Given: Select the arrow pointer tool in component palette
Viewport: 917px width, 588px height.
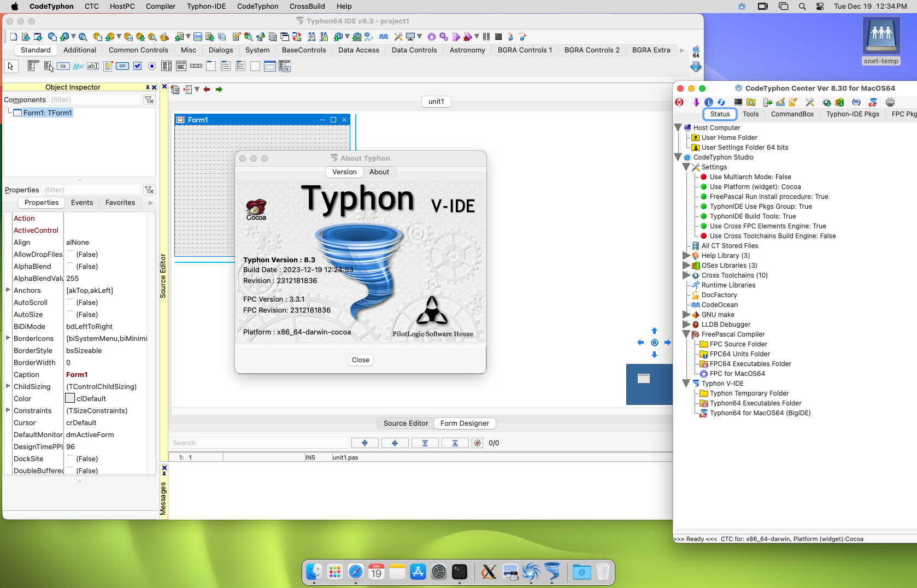Looking at the screenshot, I should pyautogui.click(x=10, y=66).
